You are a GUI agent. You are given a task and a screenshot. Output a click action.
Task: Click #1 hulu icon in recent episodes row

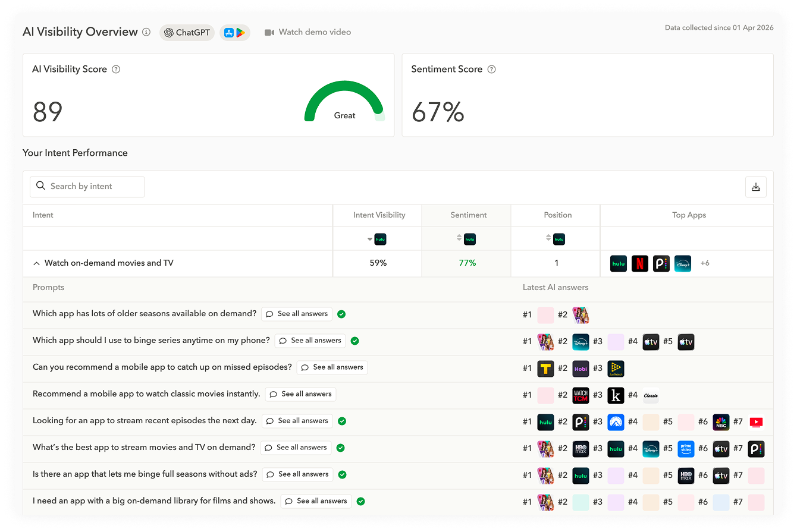545,422
